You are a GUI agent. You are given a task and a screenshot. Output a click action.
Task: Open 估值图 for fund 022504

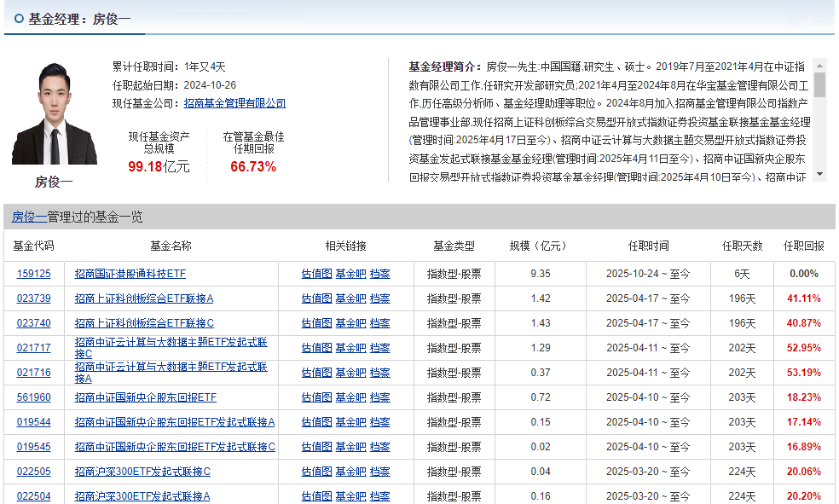317,496
